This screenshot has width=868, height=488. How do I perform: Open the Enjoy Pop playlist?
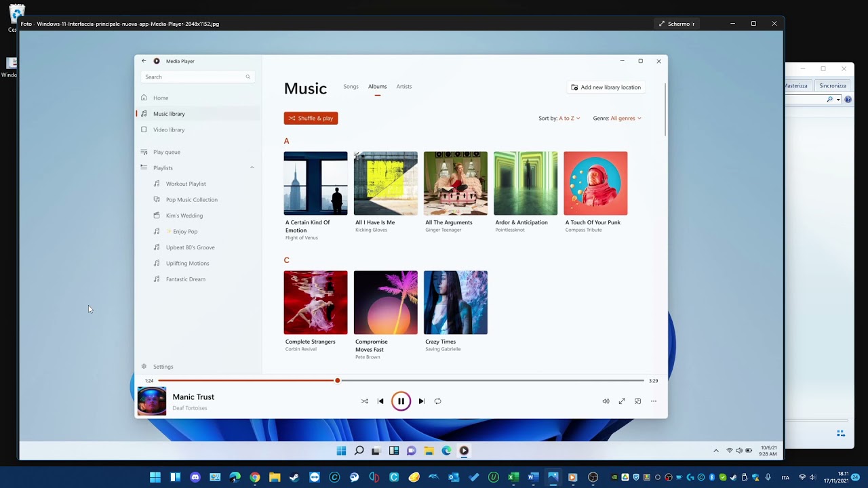[182, 231]
